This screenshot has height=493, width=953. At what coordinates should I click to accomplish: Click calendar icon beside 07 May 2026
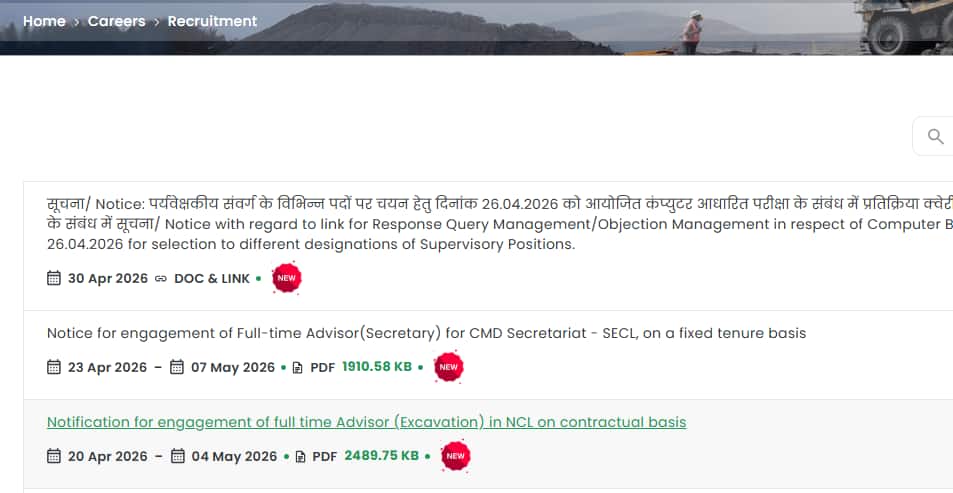coord(177,367)
